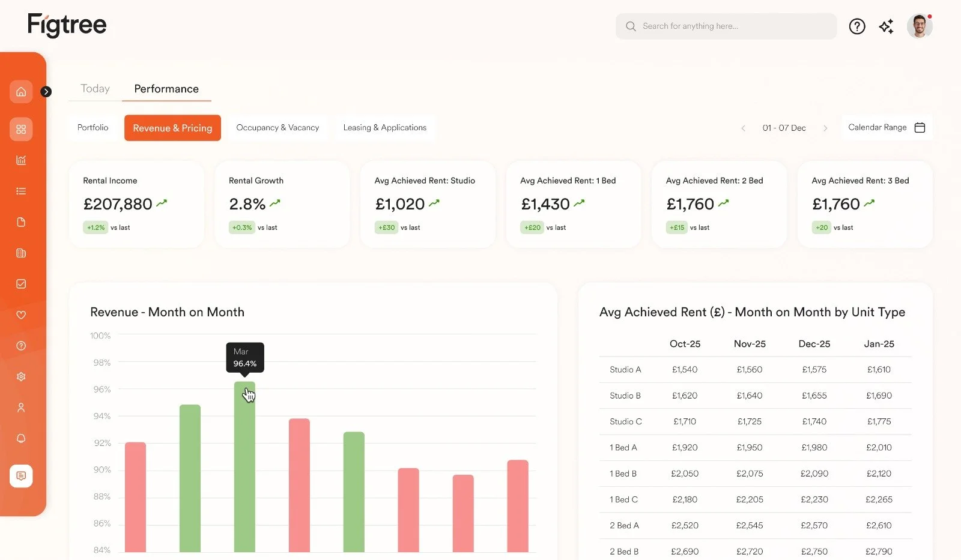This screenshot has width=961, height=560.
Task: Click the help circle icon in header
Action: tap(857, 26)
